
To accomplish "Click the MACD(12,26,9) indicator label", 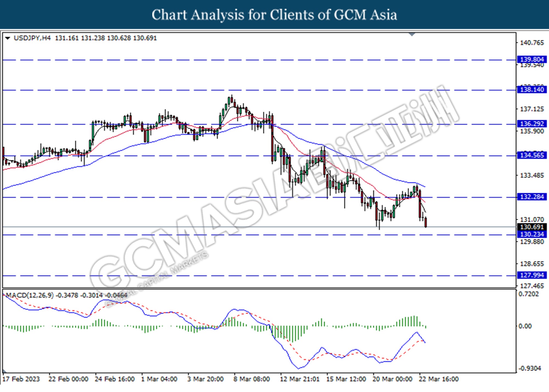I will click(30, 295).
